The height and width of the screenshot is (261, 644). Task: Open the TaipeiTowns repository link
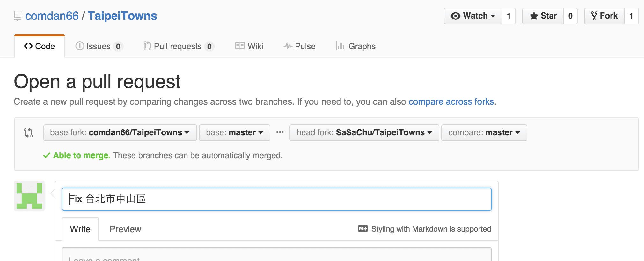[122, 16]
